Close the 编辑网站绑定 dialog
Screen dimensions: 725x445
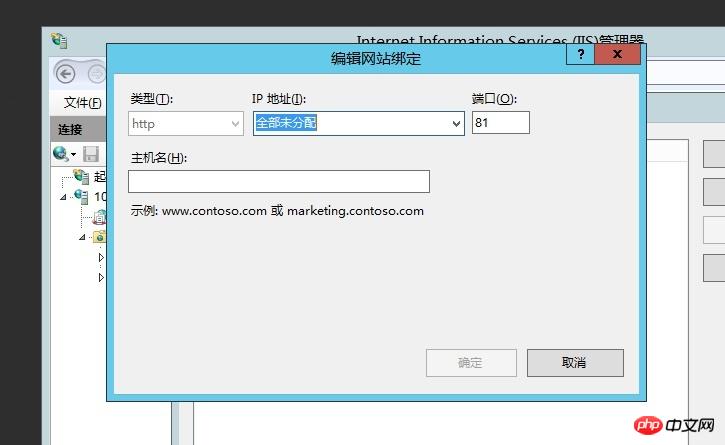coord(617,55)
